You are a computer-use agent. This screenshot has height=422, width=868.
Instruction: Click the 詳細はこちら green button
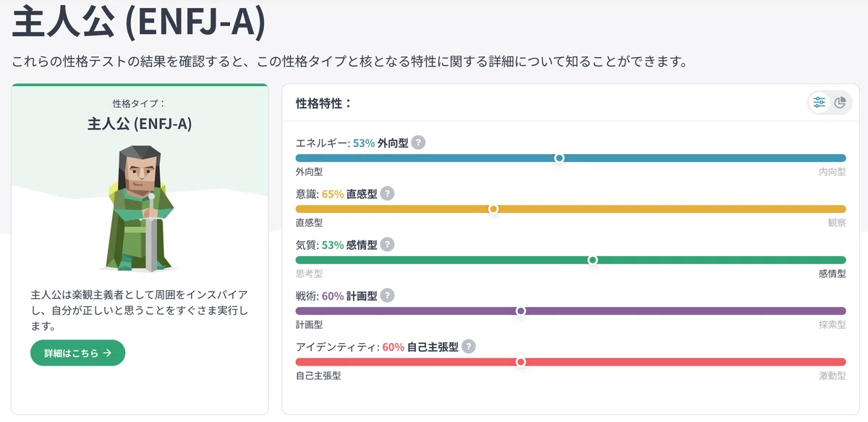[78, 353]
